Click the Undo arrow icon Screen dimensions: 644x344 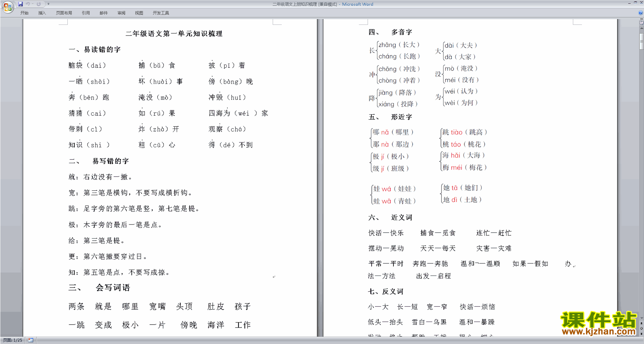tap(28, 4)
